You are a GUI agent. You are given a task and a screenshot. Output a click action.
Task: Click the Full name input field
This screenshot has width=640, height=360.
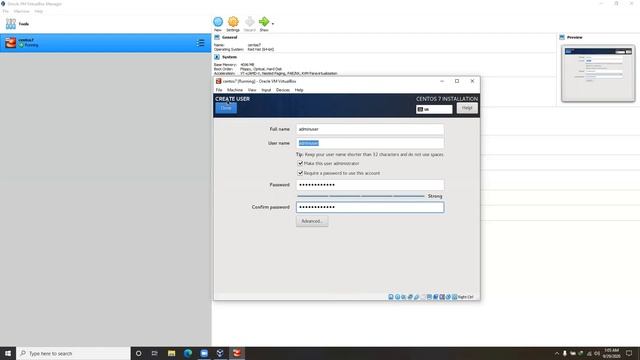pyautogui.click(x=370, y=129)
